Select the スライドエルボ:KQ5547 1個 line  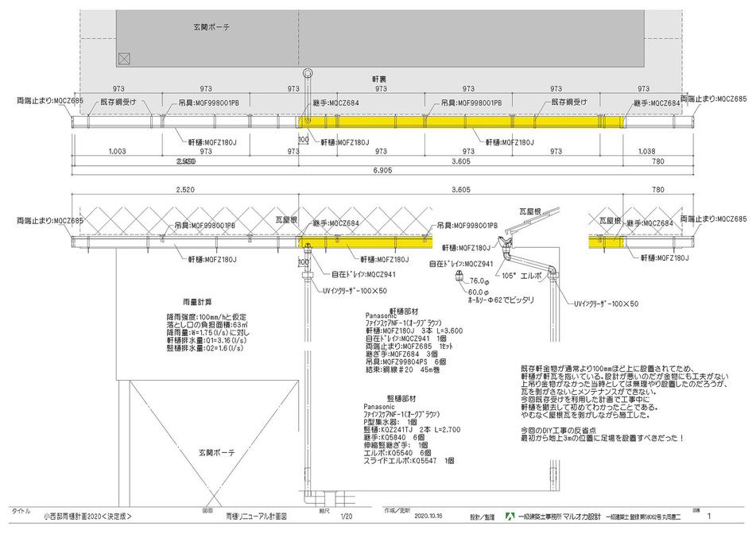pyautogui.click(x=409, y=461)
